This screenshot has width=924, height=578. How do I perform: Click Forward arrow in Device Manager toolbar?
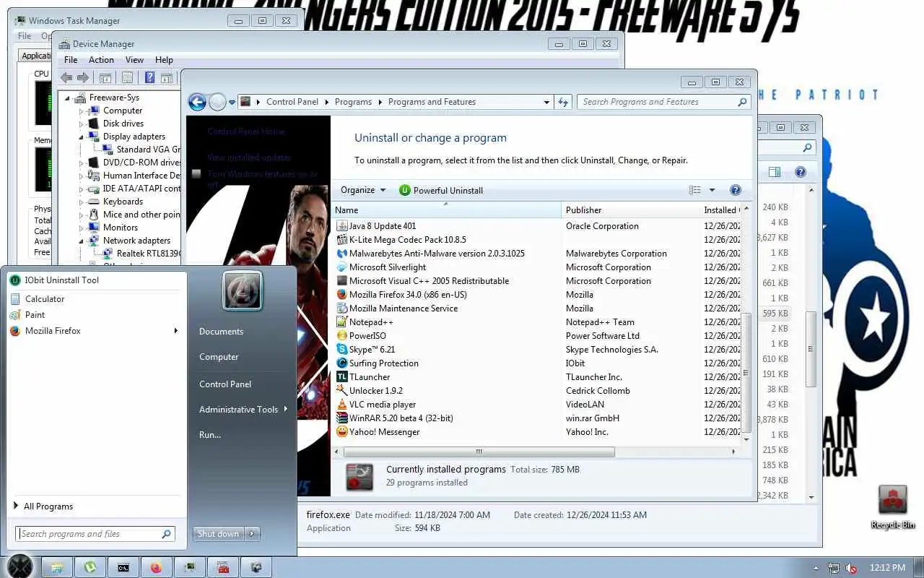coord(83,78)
